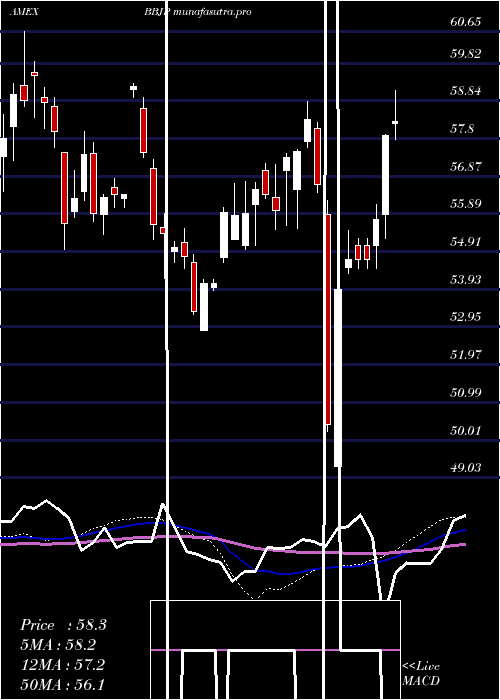Viewport: 500px width, 700px height.
Task: Select the 54.91 price axis label
Action: click(x=466, y=242)
